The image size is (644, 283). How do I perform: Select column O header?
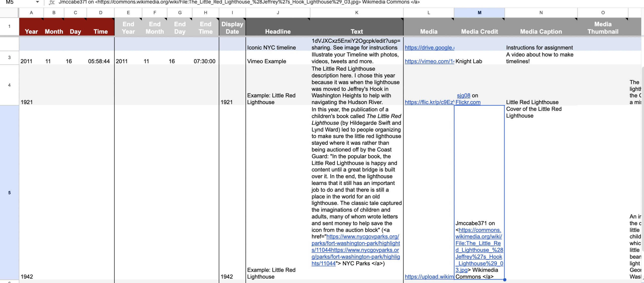coord(603,13)
